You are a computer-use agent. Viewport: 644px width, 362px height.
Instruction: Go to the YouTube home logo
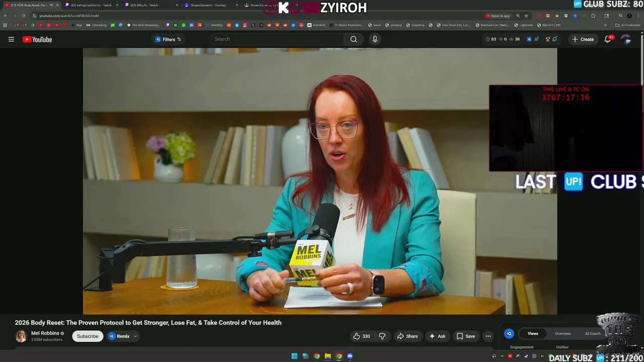click(x=37, y=39)
